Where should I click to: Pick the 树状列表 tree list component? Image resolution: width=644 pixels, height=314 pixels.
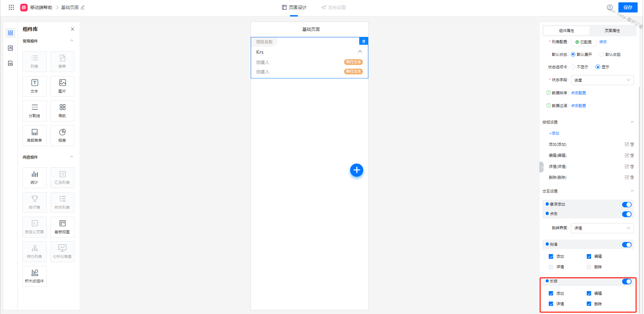click(62, 202)
